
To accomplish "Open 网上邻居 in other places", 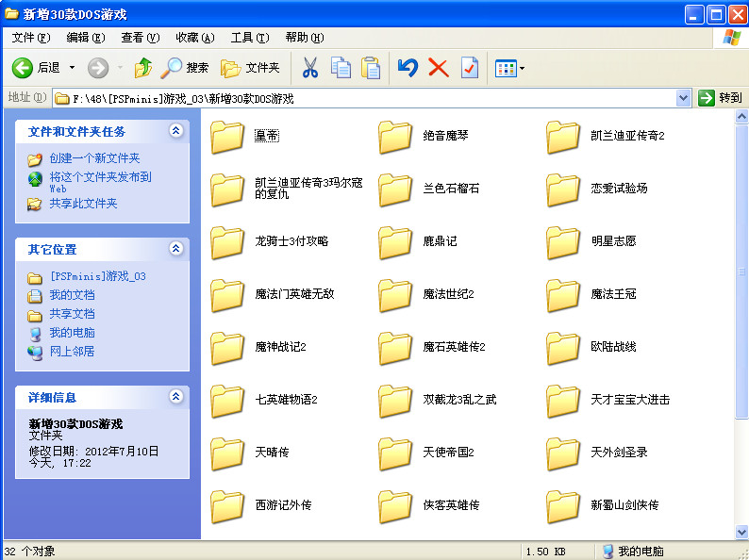I will click(72, 352).
